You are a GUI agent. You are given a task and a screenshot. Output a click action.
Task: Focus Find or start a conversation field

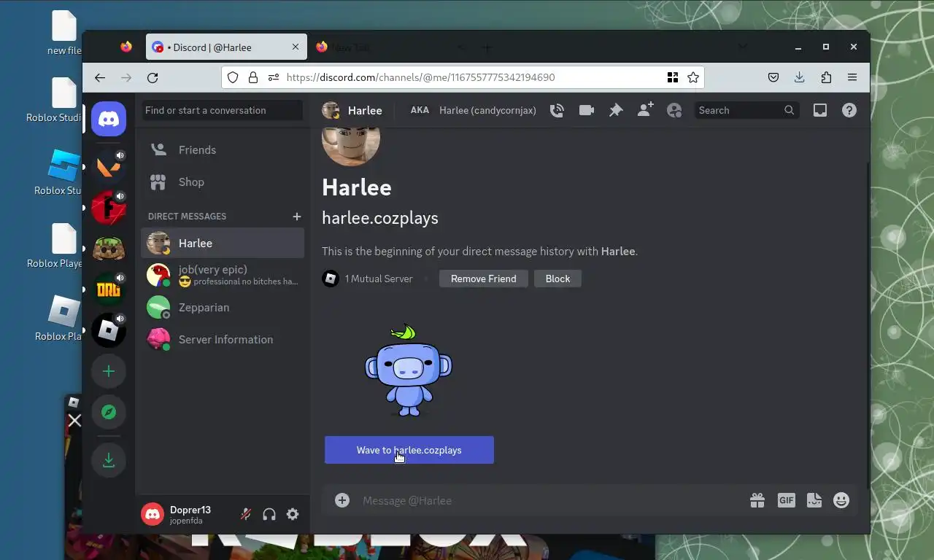[222, 110]
